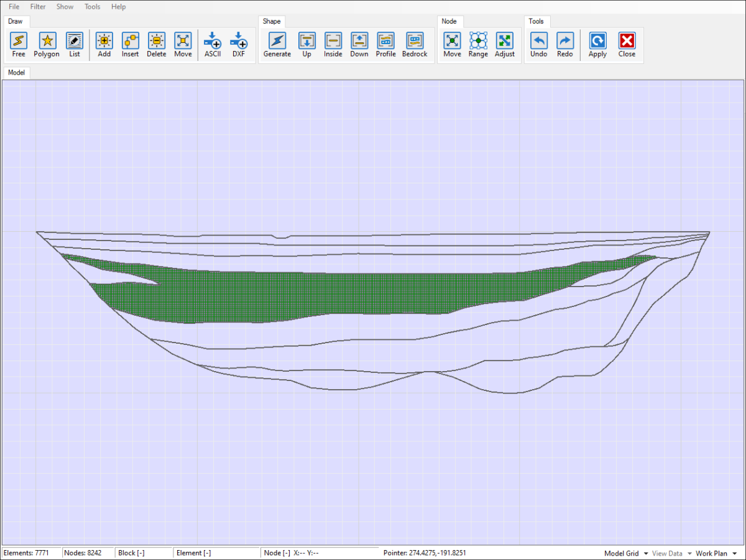Image resolution: width=746 pixels, height=560 pixels.
Task: Open the Help menu
Action: [118, 7]
